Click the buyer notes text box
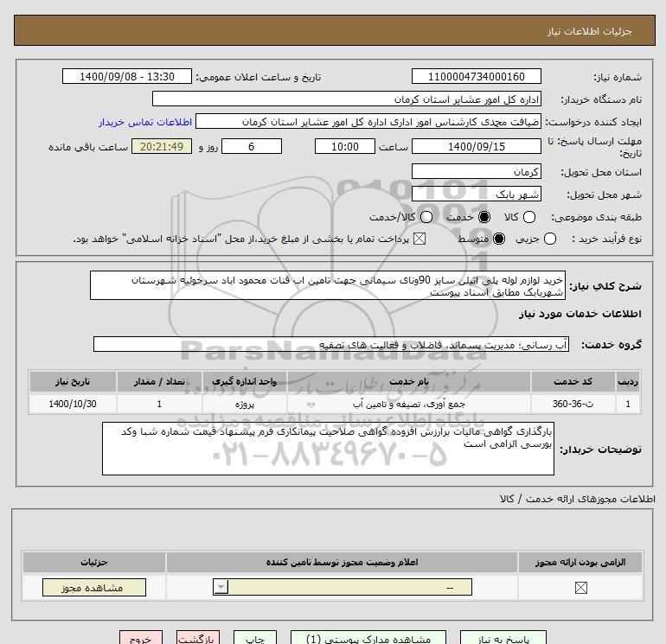Image resolution: width=666 pixels, height=644 pixels. 328,449
